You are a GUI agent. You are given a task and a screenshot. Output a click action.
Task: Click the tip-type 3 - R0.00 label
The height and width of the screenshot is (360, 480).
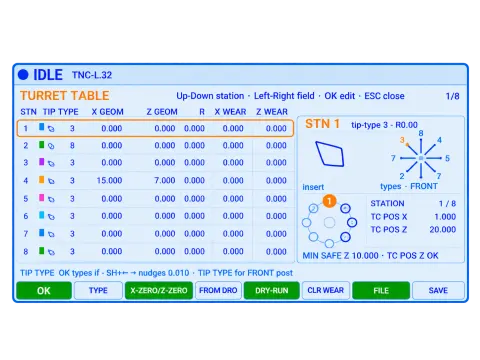pyautogui.click(x=384, y=125)
